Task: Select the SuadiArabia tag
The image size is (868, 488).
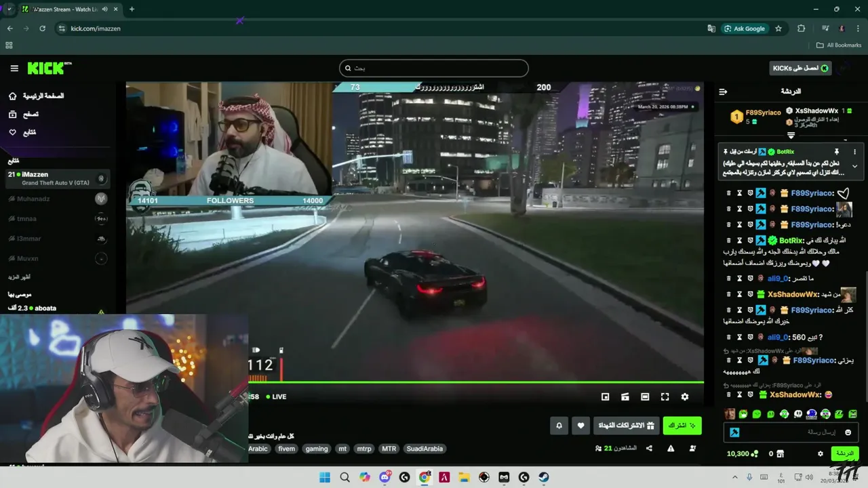Action: (x=425, y=449)
